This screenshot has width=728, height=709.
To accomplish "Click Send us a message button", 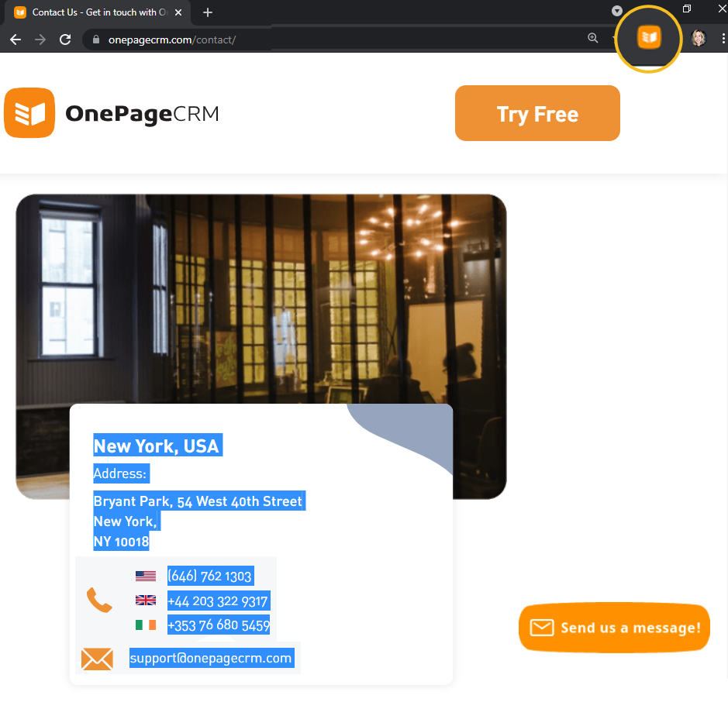I will tap(614, 628).
